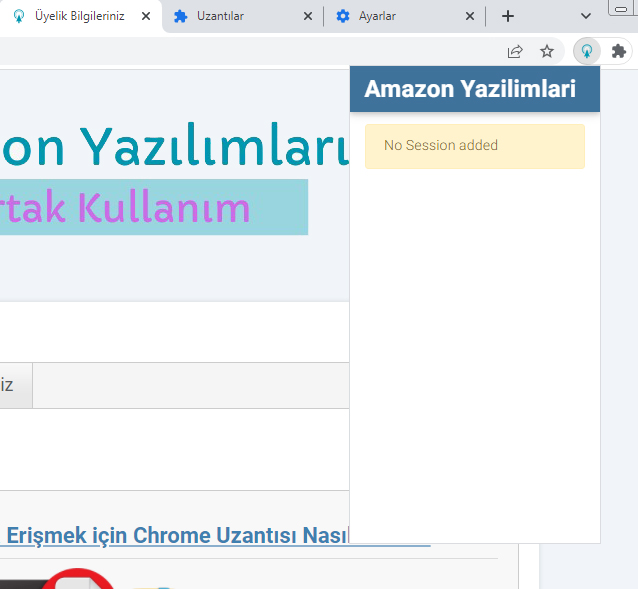Close the Uzantılar tab
Image resolution: width=638 pixels, height=589 pixels.
coord(308,16)
